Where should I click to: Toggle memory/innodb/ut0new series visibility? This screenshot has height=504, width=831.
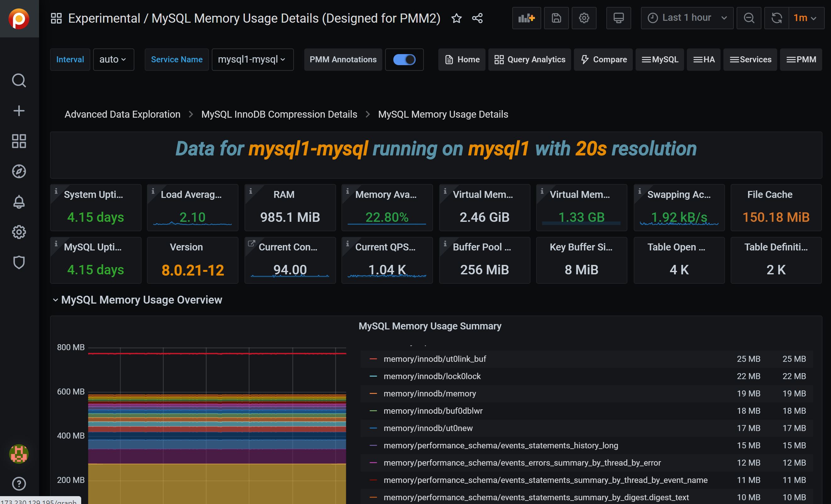pyautogui.click(x=428, y=428)
